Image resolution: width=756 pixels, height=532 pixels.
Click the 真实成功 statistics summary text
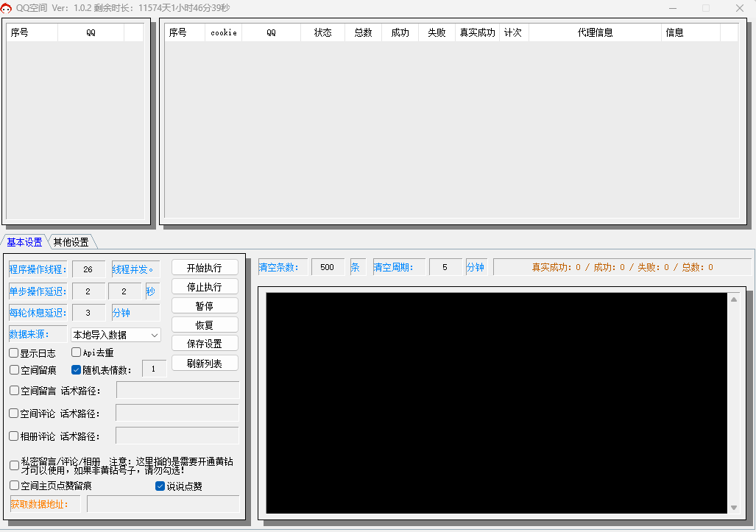[623, 267]
